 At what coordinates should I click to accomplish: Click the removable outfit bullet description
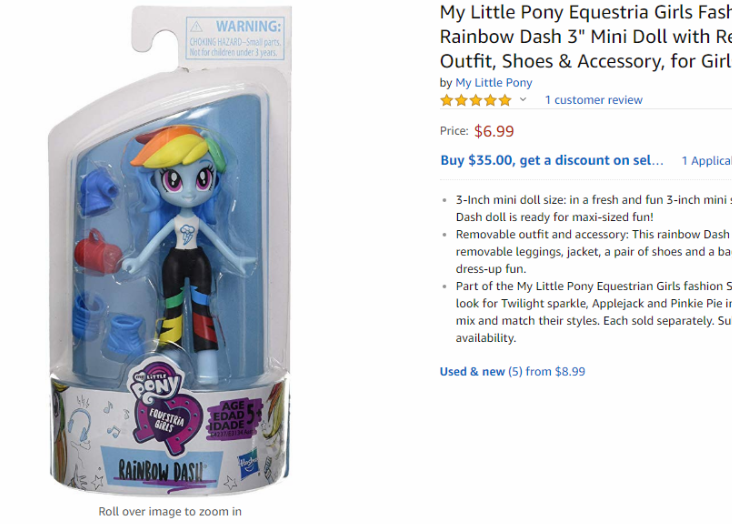coord(593,252)
